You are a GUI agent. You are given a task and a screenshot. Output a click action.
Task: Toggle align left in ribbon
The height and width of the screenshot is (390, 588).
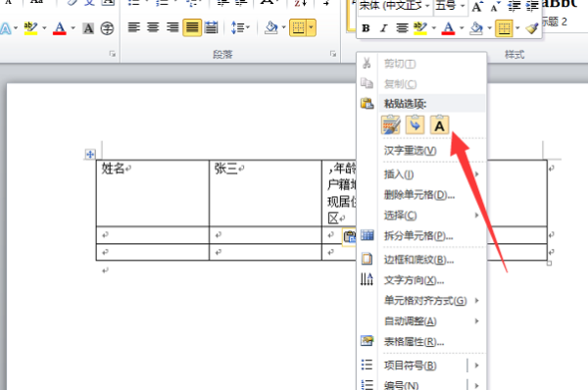(x=134, y=27)
